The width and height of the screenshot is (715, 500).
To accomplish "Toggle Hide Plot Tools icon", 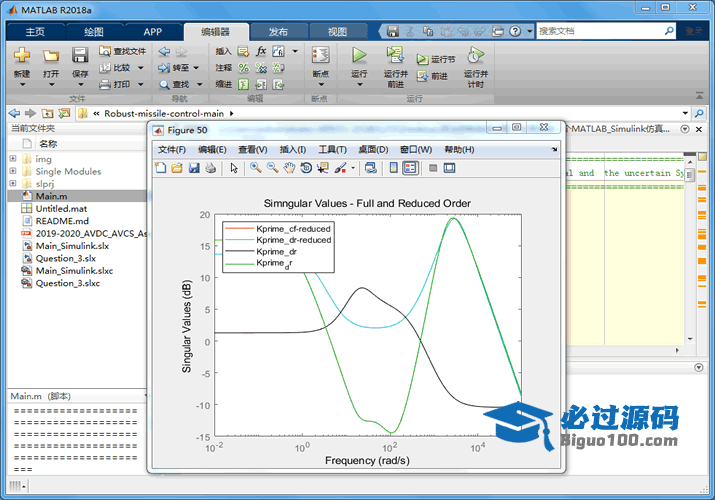I will [433, 168].
